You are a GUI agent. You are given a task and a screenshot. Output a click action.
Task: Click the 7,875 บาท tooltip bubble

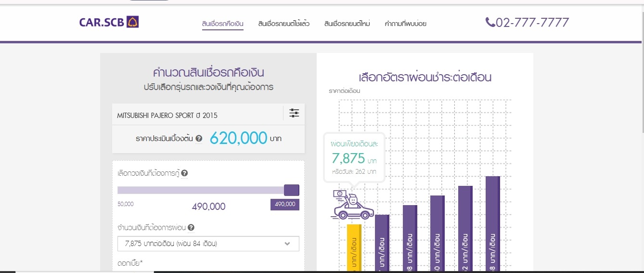pyautogui.click(x=354, y=157)
